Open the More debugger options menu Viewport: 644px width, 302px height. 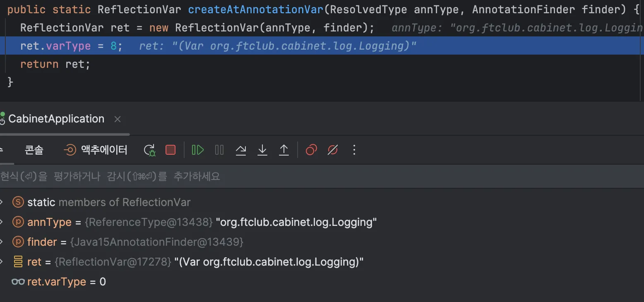(x=354, y=150)
